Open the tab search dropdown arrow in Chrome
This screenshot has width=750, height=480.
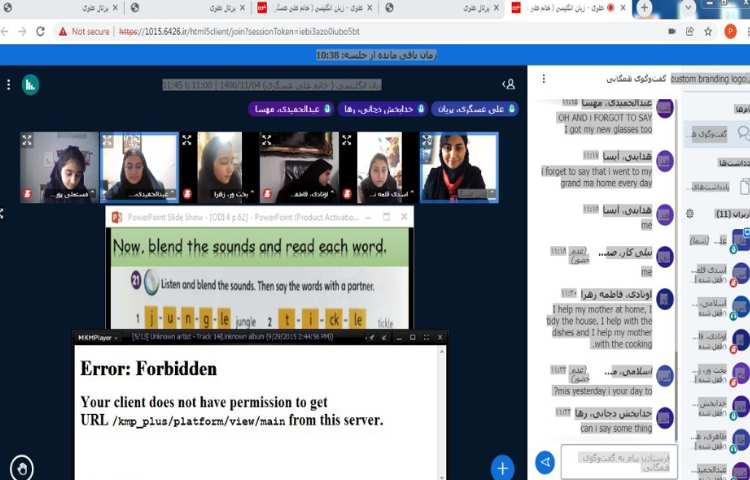point(687,8)
